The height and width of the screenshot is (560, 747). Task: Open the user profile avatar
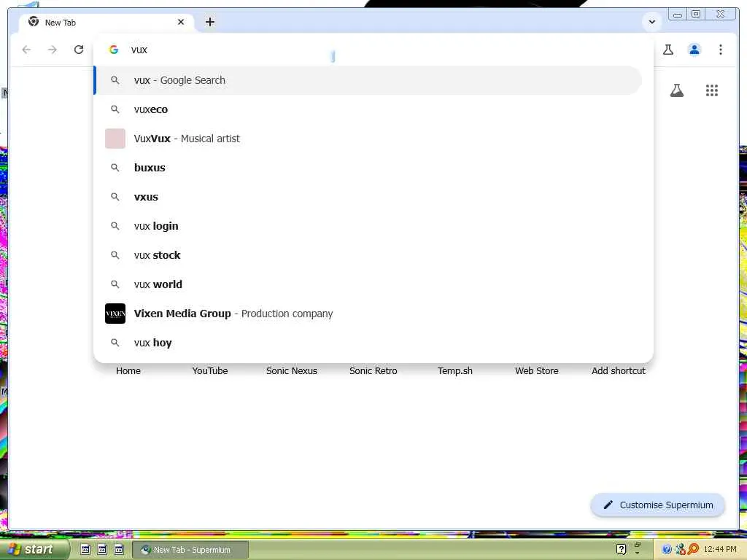(x=694, y=50)
